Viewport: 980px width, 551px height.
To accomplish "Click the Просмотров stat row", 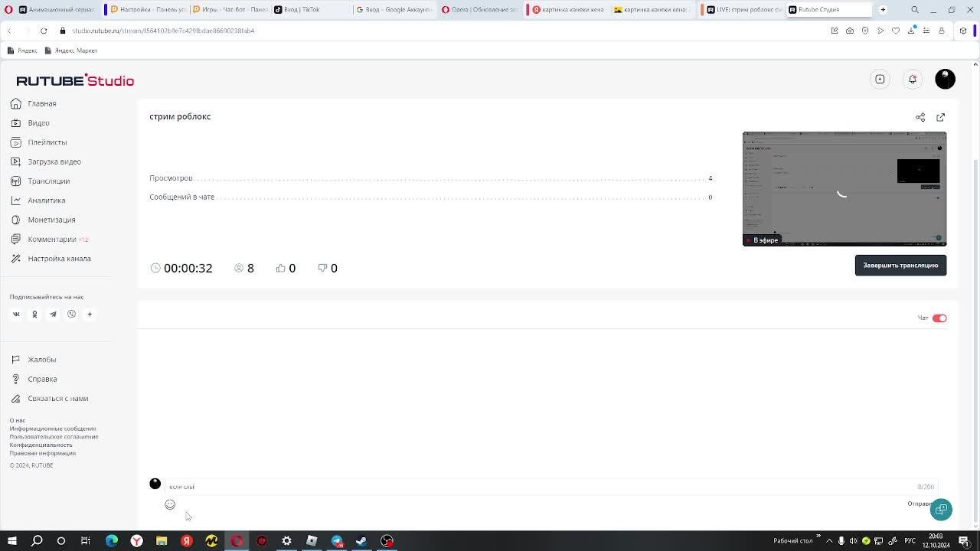I will pyautogui.click(x=431, y=178).
